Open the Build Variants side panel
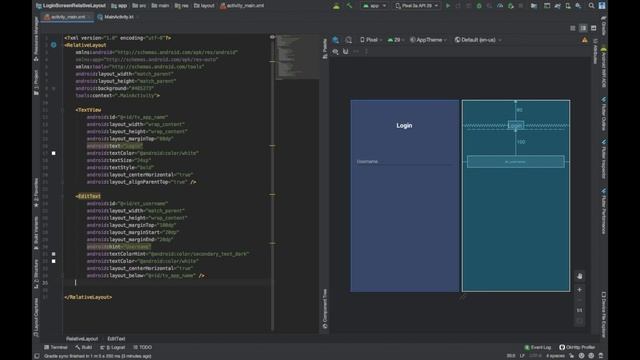Viewport: 640px width, 360px height. pyautogui.click(x=36, y=233)
